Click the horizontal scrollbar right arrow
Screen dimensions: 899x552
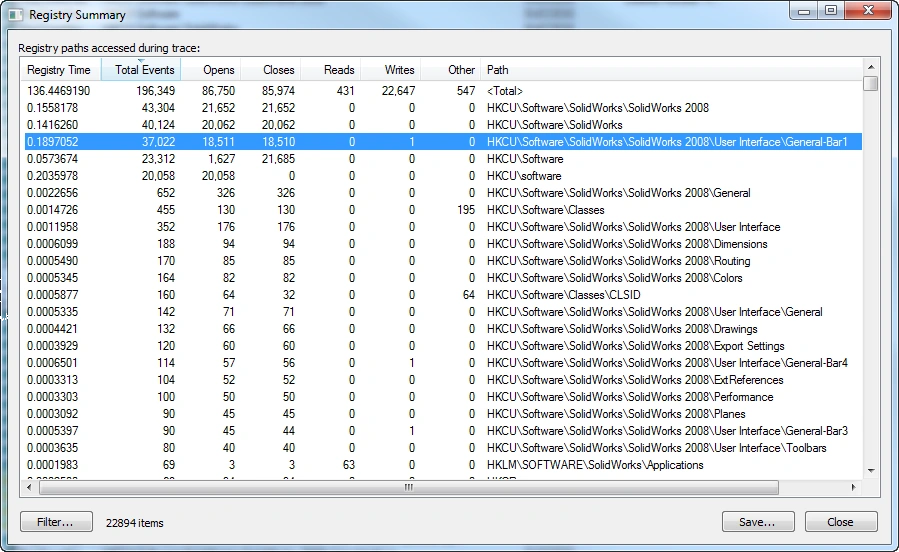click(854, 487)
